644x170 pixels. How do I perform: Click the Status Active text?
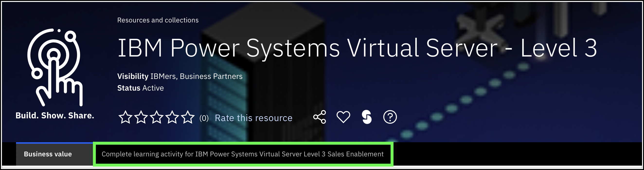coord(141,88)
